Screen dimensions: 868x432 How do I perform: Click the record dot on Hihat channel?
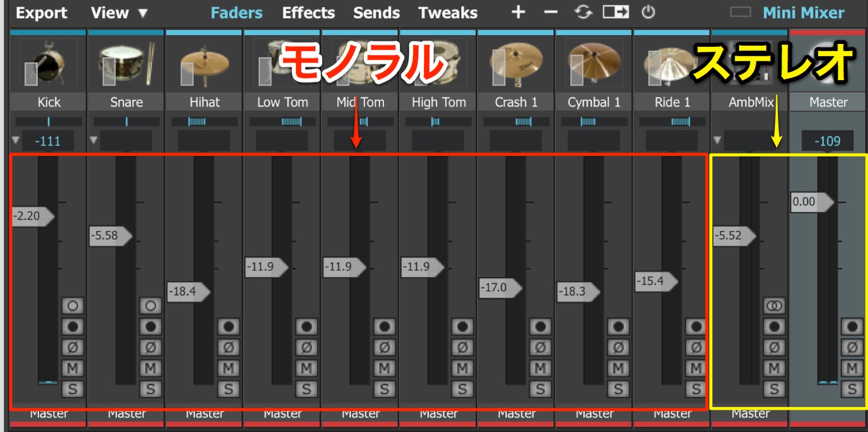point(228,326)
